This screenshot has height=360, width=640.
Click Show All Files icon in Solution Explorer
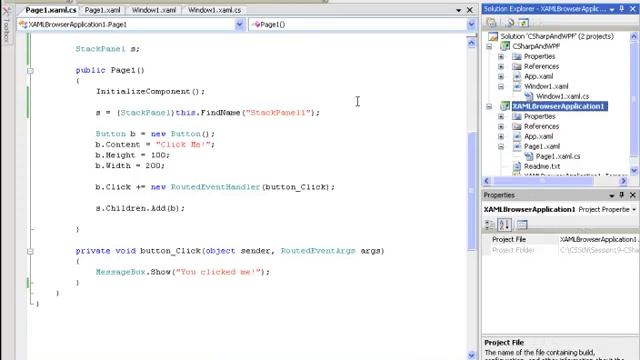509,22
